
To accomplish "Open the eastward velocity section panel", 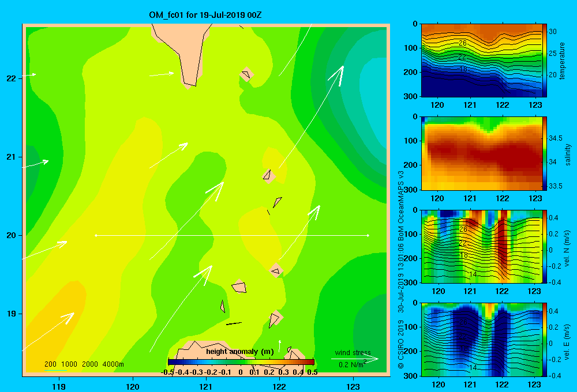I will point(482,340).
